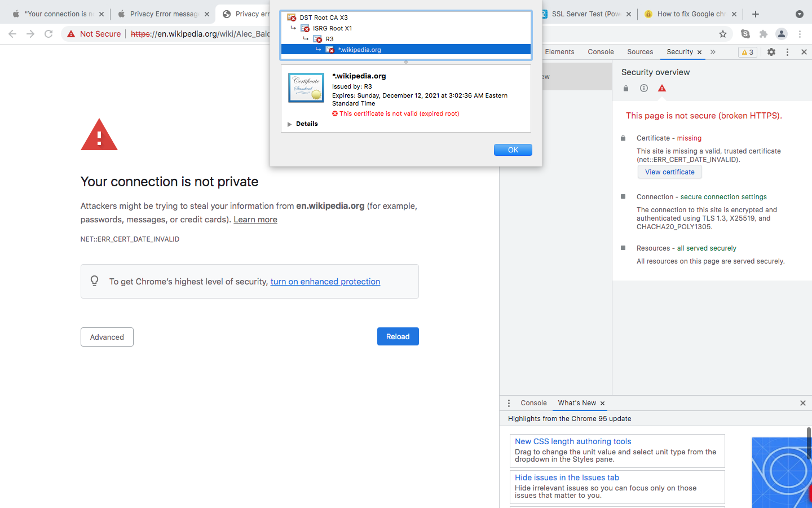Screen dimensions: 812x508
Task: Expand the certificate Details disclosure triangle
Action: coord(289,124)
